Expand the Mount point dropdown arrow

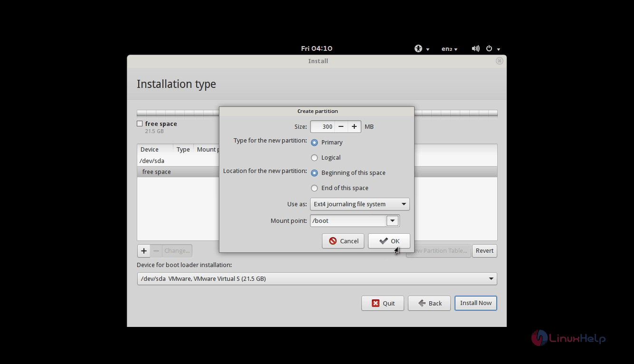coord(392,220)
